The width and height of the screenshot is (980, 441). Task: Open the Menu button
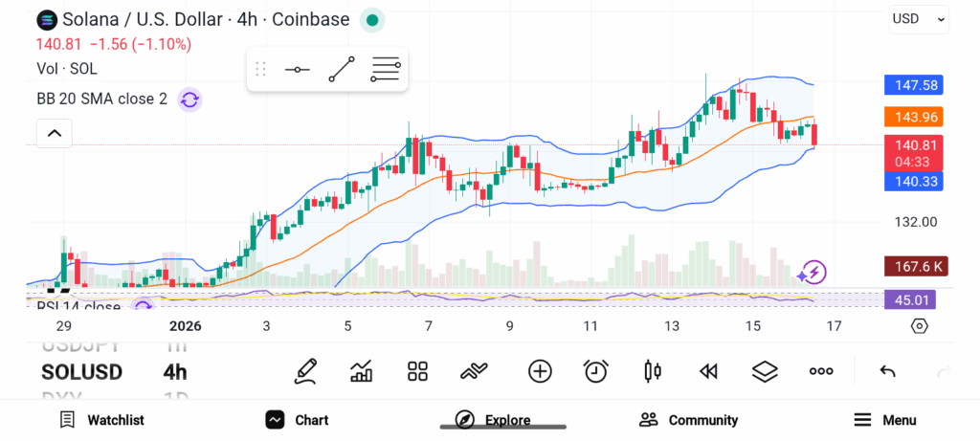pyautogui.click(x=885, y=420)
